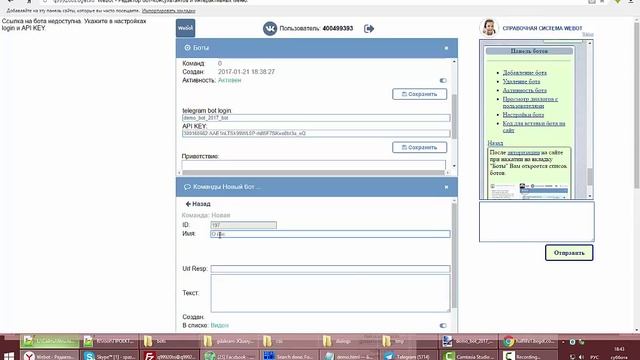
Task: Switch to Skype in the taskbar
Action: pyautogui.click(x=109, y=356)
